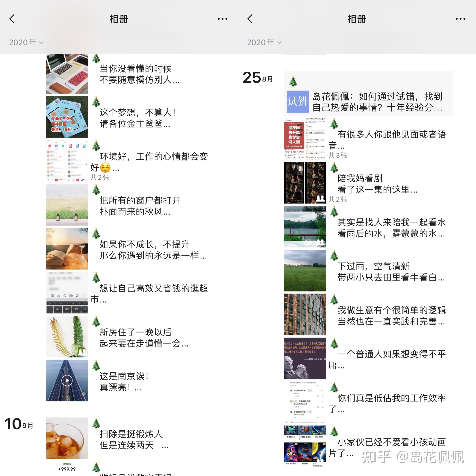Open management quote image thumbnail
The height and width of the screenshot is (476, 476).
[x=305, y=358]
